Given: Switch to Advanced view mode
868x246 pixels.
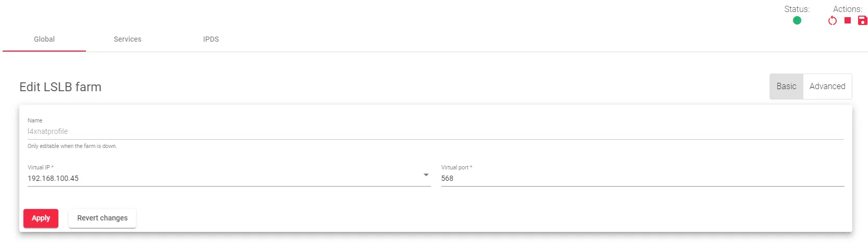Looking at the screenshot, I should 827,87.
